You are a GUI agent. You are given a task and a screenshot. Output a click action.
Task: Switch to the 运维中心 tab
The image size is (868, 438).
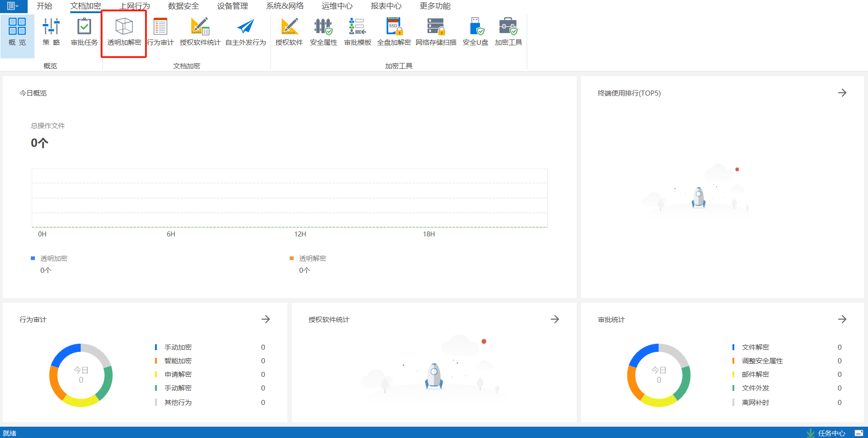tap(337, 6)
